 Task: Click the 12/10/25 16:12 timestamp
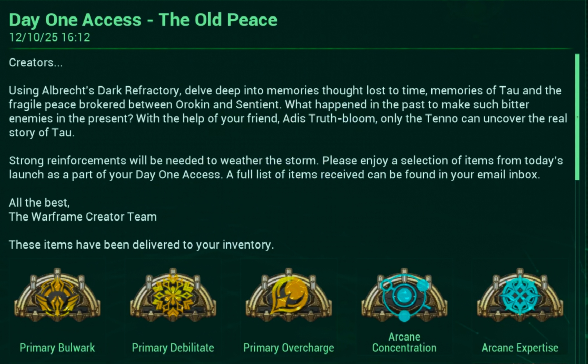click(49, 38)
